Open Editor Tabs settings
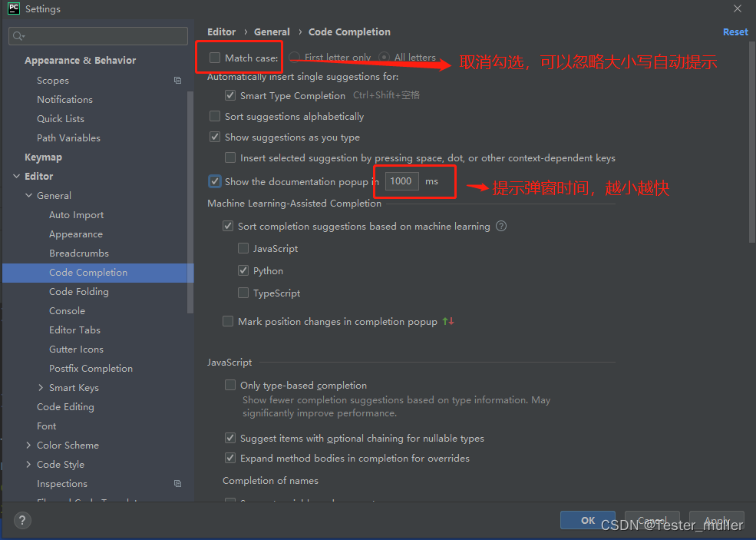This screenshot has width=756, height=540. pos(74,330)
